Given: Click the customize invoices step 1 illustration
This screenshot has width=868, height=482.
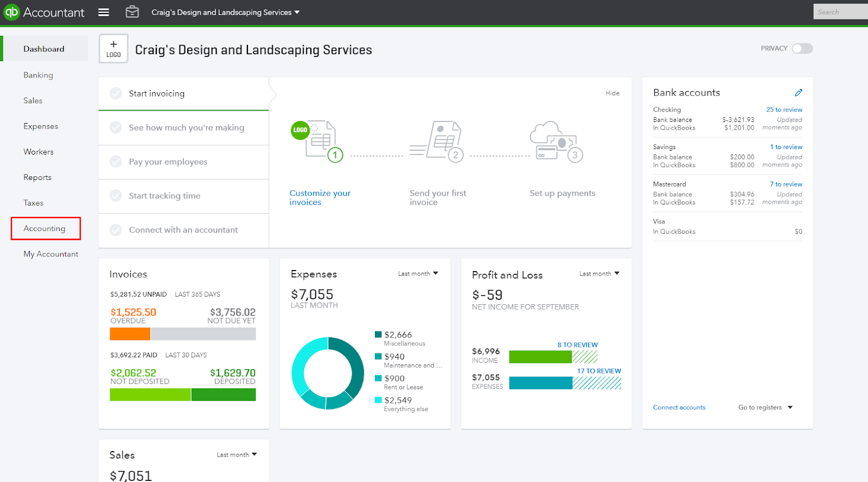Looking at the screenshot, I should 318,141.
